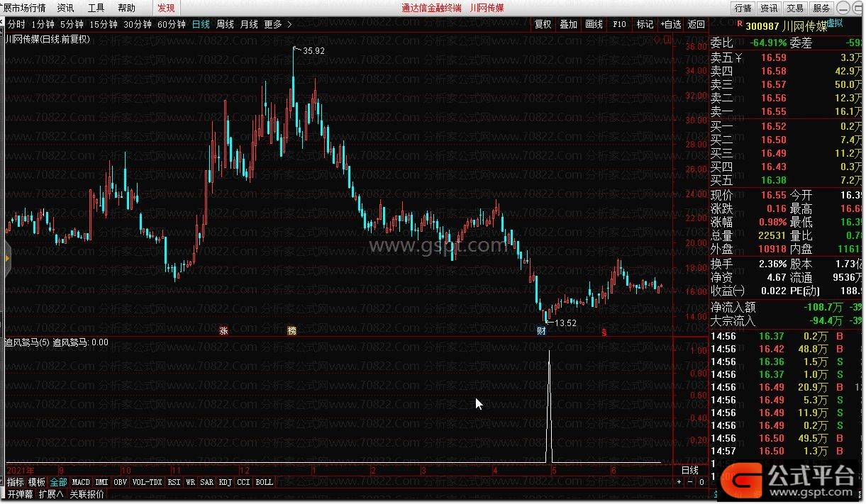
Task: Select the 60分钟 period tab
Action: tap(172, 24)
